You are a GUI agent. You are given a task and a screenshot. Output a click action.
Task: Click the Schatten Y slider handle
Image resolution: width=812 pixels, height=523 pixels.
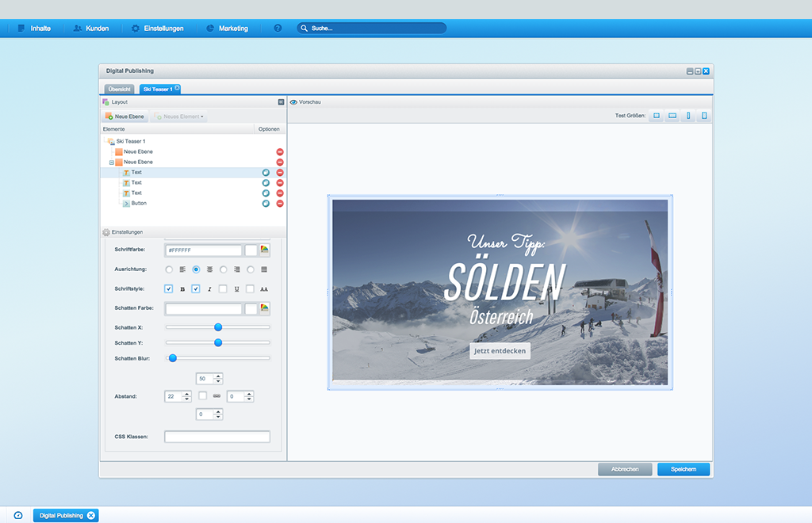218,342
